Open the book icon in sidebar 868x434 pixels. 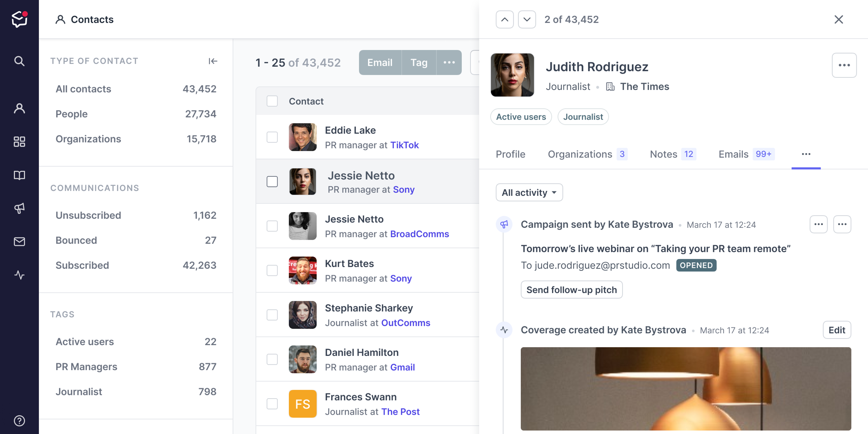(19, 175)
